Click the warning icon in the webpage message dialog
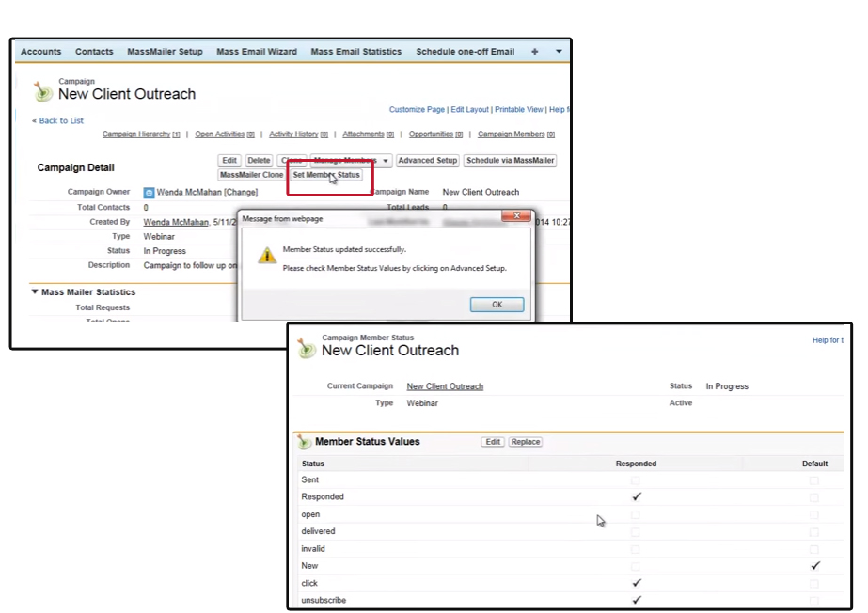Image resolution: width=868 pixels, height=613 pixels. point(266,253)
